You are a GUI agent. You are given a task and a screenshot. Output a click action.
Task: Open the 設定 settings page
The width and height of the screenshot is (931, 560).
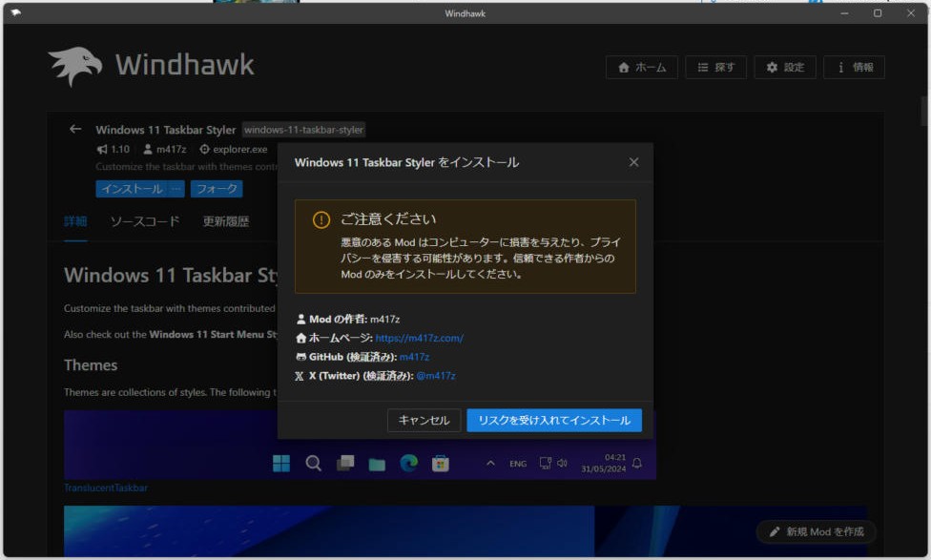click(x=785, y=67)
